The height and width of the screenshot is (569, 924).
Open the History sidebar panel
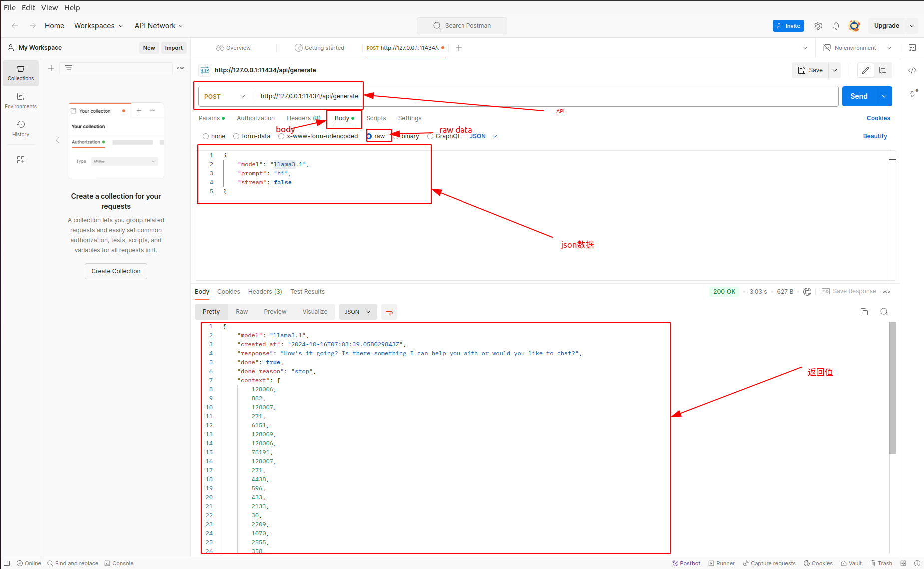(21, 129)
